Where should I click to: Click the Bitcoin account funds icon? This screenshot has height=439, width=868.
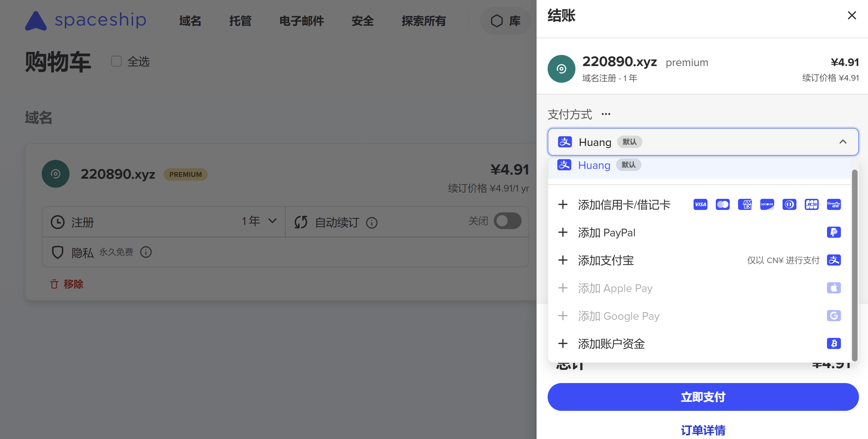[x=834, y=343]
